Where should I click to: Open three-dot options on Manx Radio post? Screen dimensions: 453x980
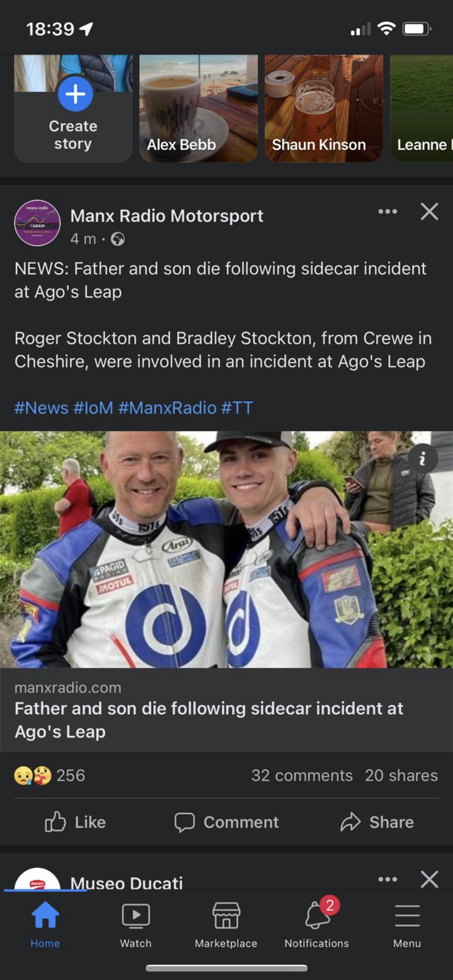387,212
